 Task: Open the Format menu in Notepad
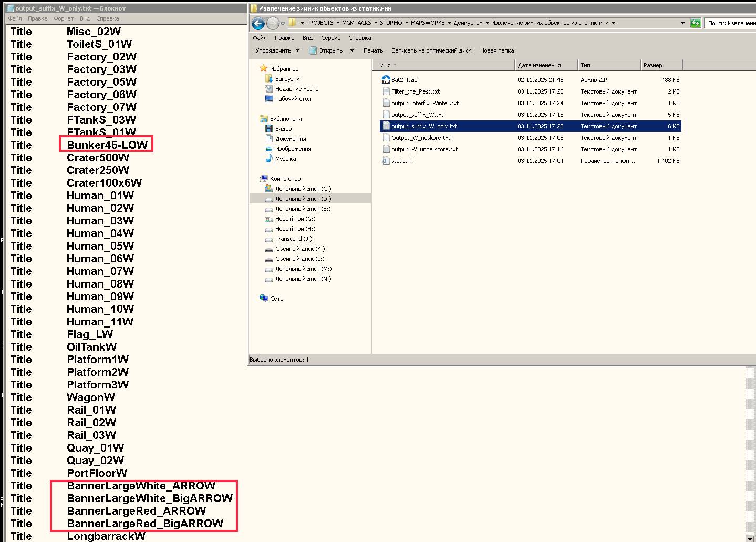tap(64, 18)
